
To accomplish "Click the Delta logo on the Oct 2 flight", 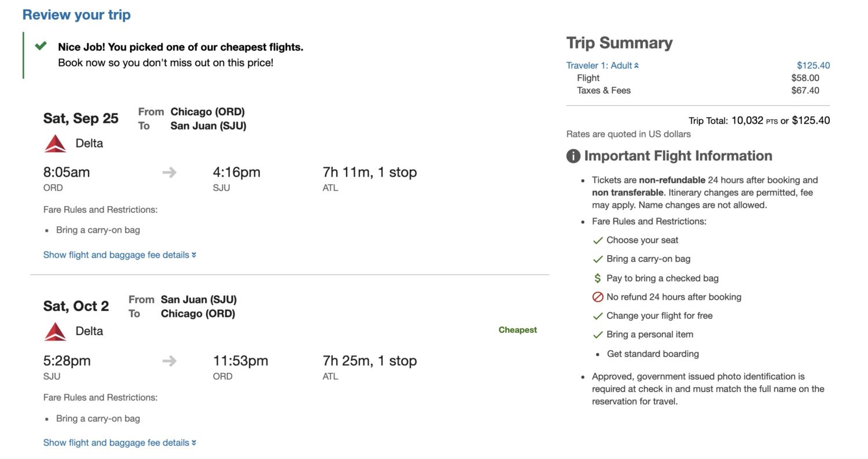I will coord(56,331).
